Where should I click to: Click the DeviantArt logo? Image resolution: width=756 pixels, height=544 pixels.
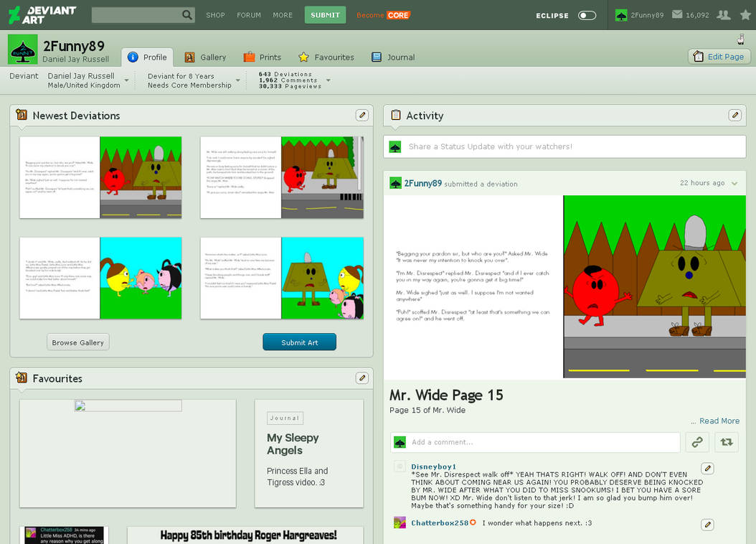click(42, 15)
